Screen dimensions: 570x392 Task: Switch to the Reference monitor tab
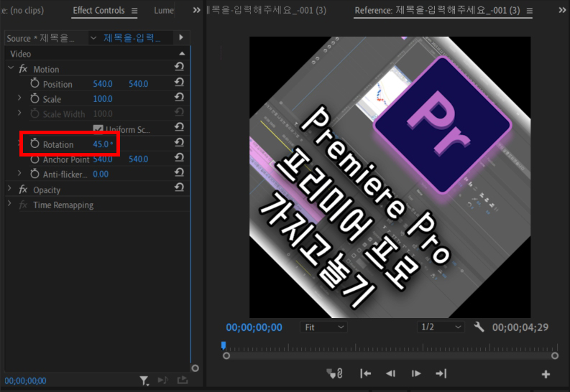pyautogui.click(x=437, y=11)
